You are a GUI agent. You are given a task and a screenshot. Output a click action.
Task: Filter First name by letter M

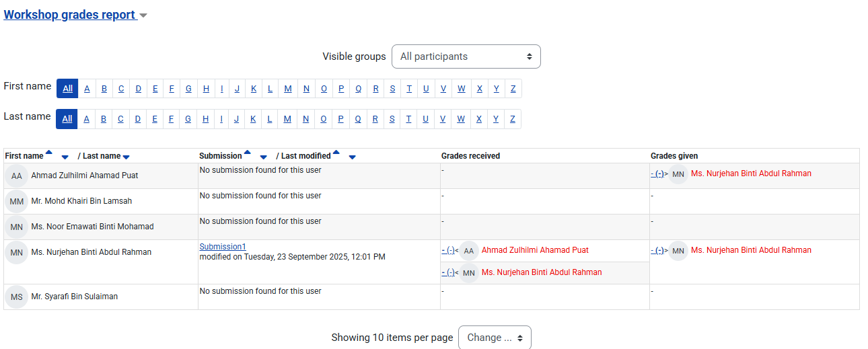288,89
